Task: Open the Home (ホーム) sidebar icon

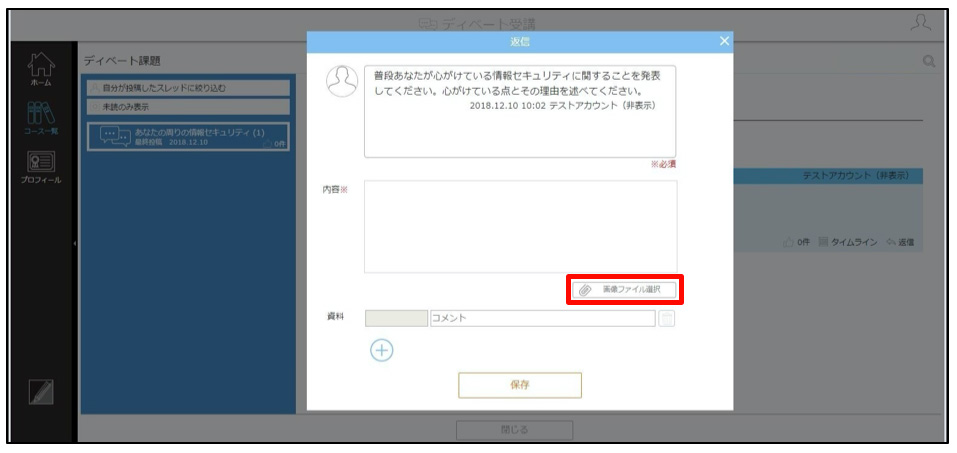Action: [40, 69]
